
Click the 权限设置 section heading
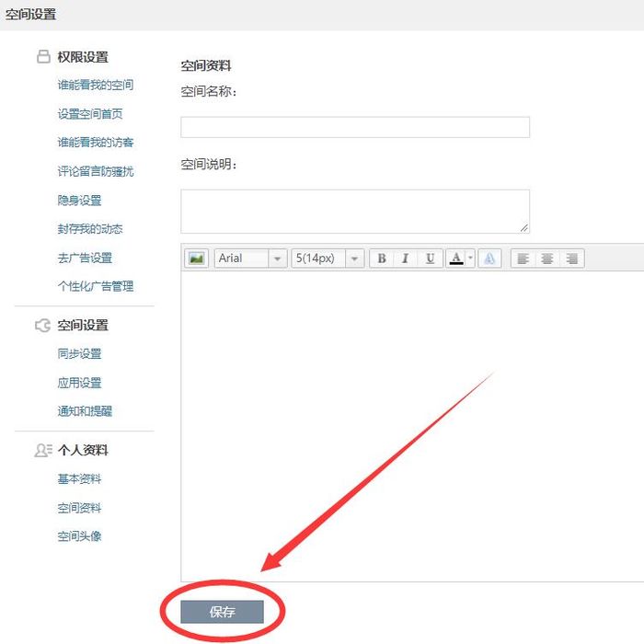coord(83,57)
